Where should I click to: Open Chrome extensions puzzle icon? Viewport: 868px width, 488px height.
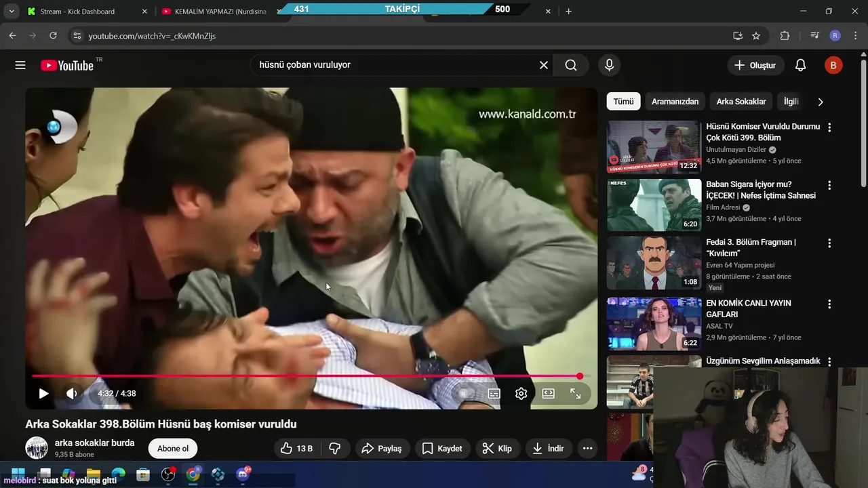(785, 36)
